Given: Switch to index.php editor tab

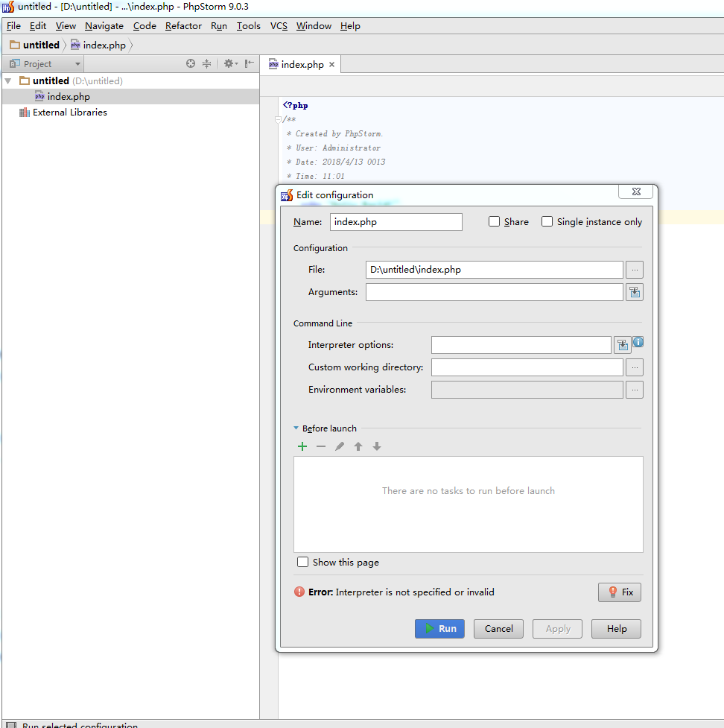Looking at the screenshot, I should 302,65.
